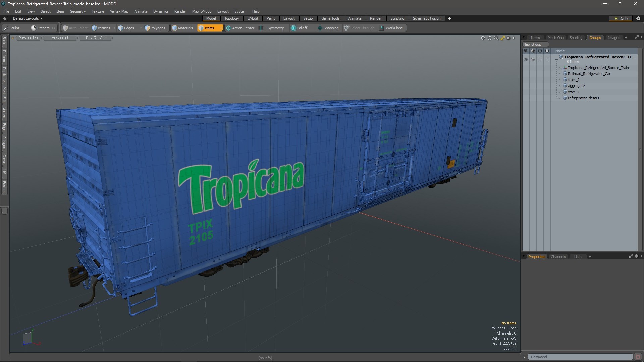Viewport: 644px width, 362px height.
Task: Open the Default Layouts dropdown
Action: tap(28, 18)
